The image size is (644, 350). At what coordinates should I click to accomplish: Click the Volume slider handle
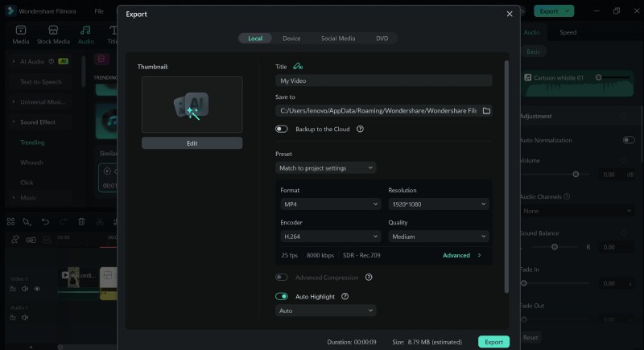click(x=576, y=174)
